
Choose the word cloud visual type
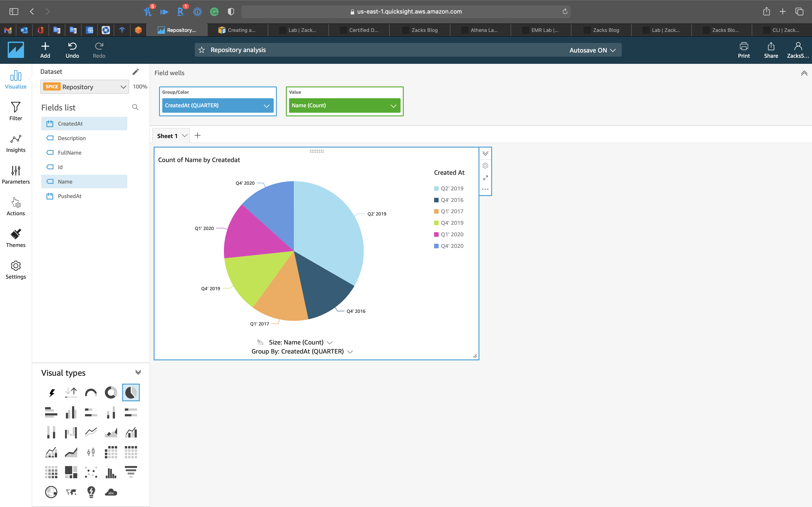111,492
